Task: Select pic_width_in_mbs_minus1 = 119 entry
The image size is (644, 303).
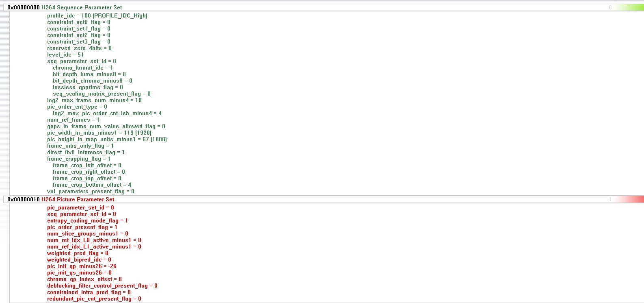Action: tap(99, 133)
